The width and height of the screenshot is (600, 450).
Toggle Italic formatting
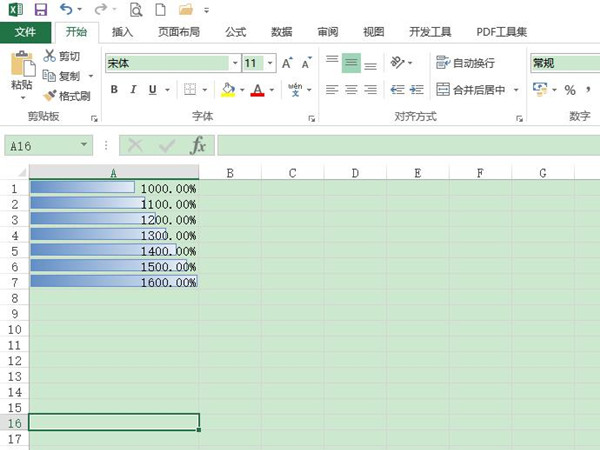coord(134,90)
